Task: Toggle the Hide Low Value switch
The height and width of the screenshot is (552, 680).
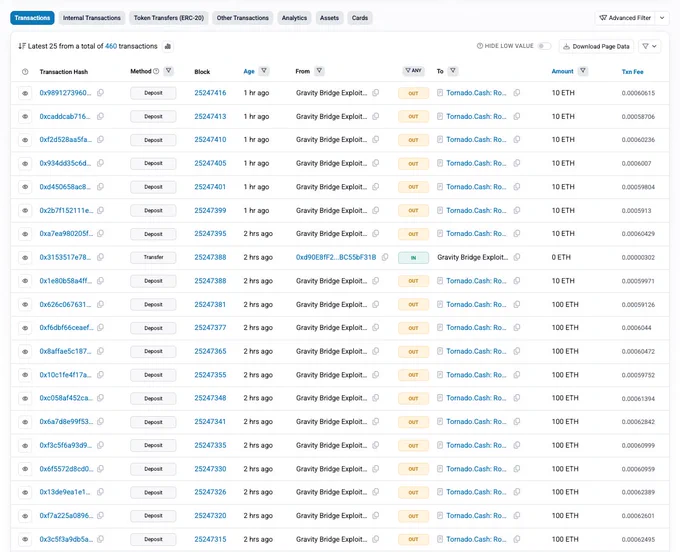Action: tap(544, 46)
